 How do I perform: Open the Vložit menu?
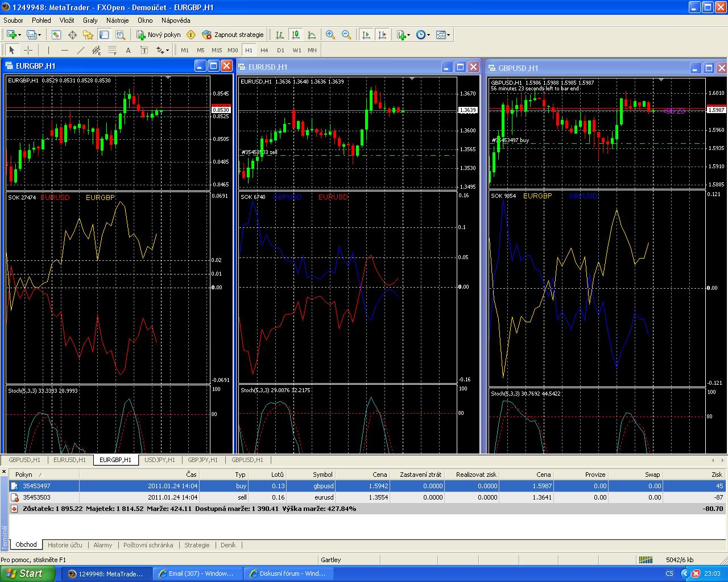coord(67,20)
